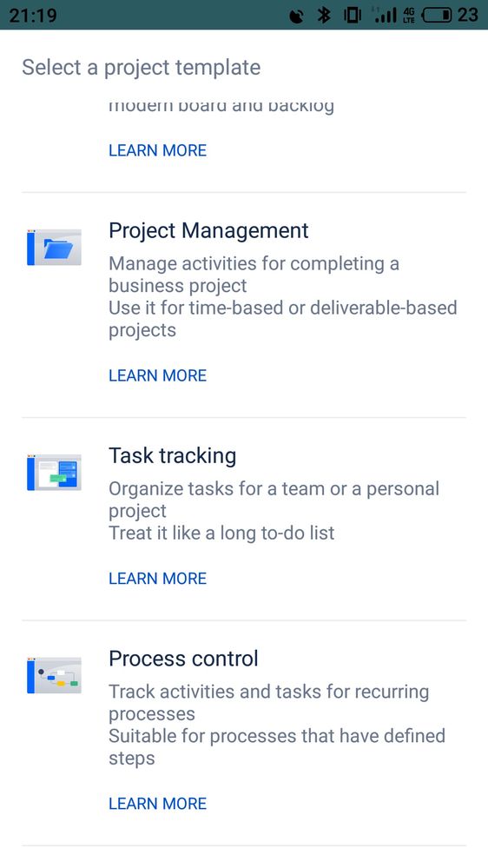Select the Project Management template title
The width and height of the screenshot is (488, 868).
click(208, 231)
